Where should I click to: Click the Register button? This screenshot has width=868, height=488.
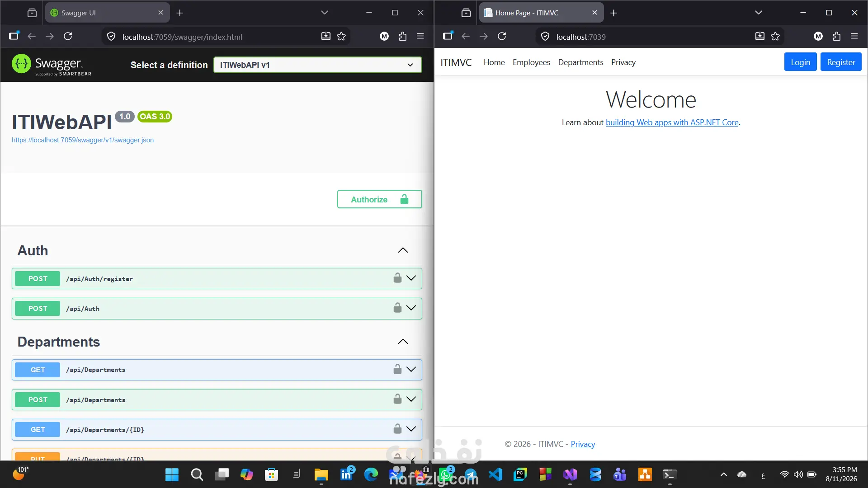coord(841,62)
